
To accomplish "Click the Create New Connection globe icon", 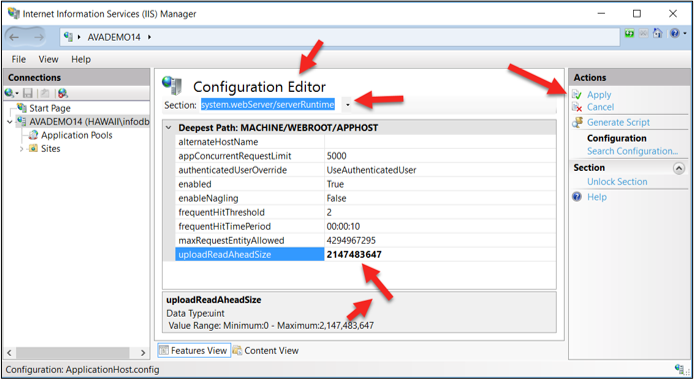I will point(9,93).
